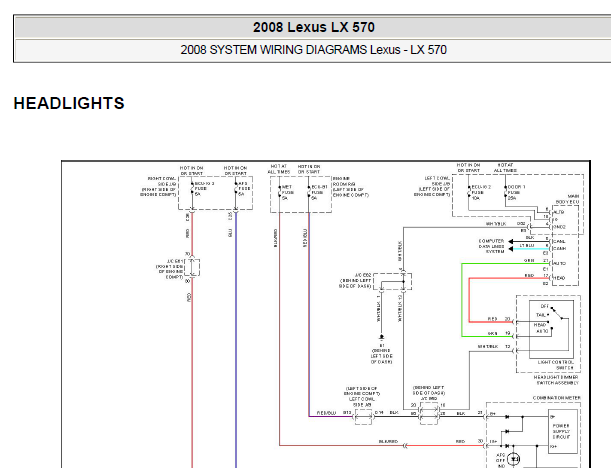Viewport: 611px width, 468px height.
Task: Click the ECU-IG 2 FUSE 10A label
Action: coord(481,192)
